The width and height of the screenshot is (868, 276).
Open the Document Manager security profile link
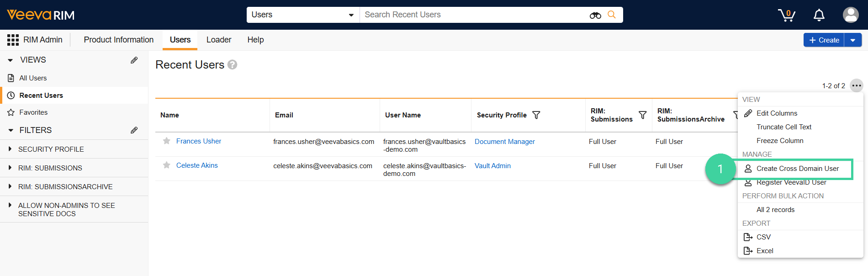coord(504,142)
